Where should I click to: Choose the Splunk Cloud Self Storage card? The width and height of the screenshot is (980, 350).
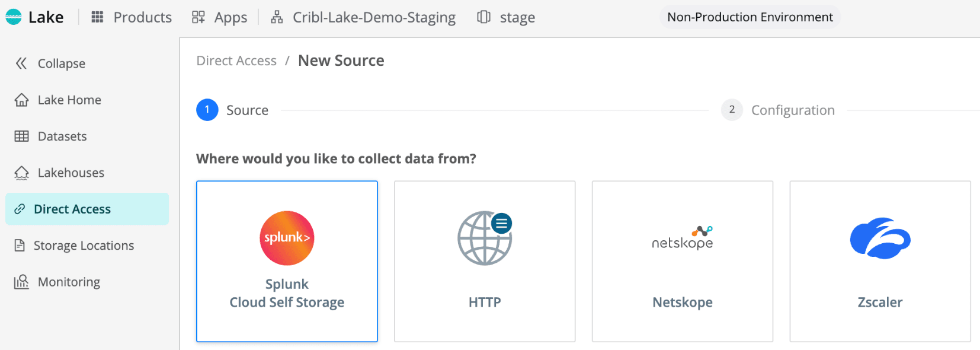287,262
